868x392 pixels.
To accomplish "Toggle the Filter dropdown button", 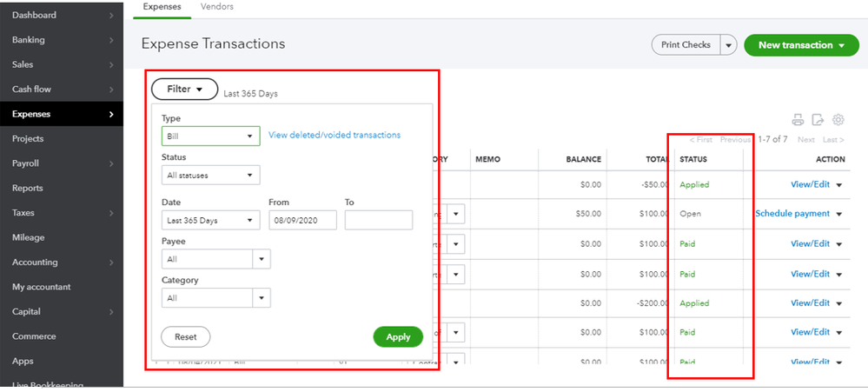I will 184,90.
